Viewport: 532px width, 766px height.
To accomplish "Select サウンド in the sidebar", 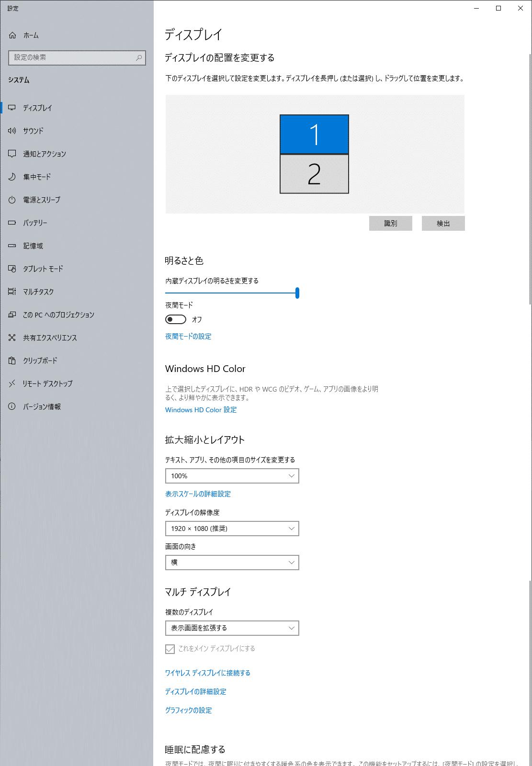I will [33, 131].
